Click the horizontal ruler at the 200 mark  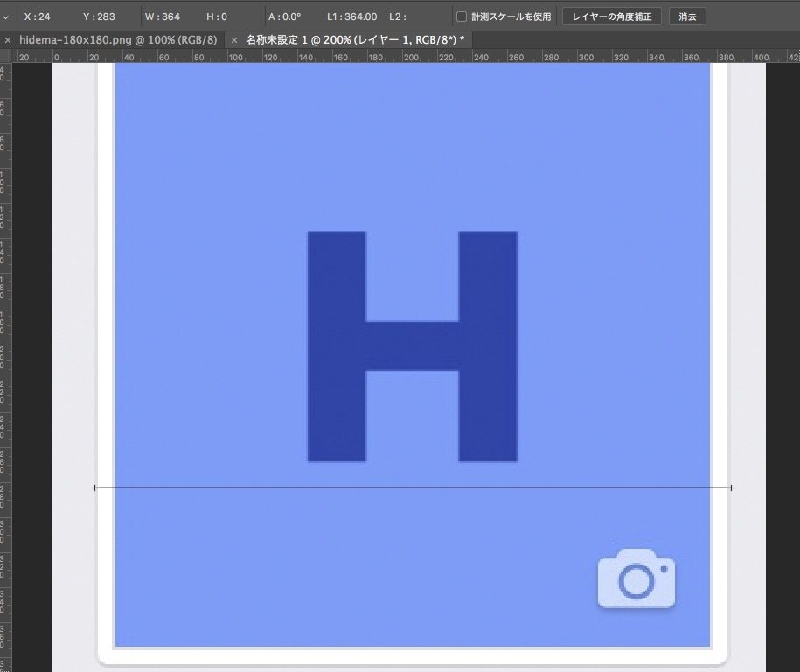click(409, 57)
